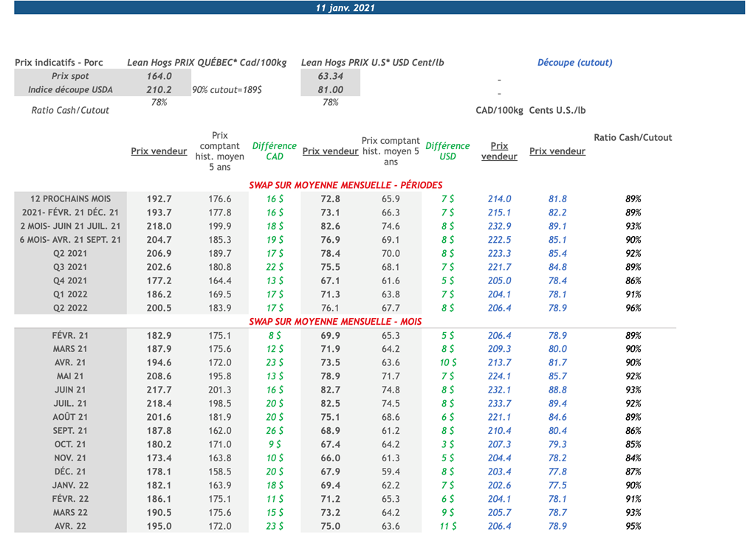Choose the "JUIN 21" month row label
The width and height of the screenshot is (756, 535).
70,390
